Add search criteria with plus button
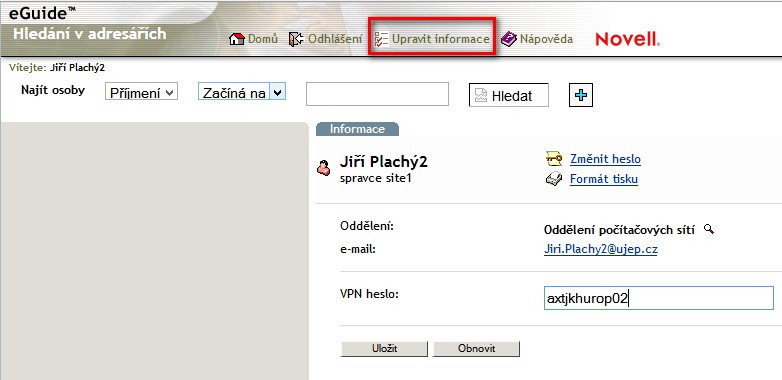The width and height of the screenshot is (782, 380). (x=581, y=95)
